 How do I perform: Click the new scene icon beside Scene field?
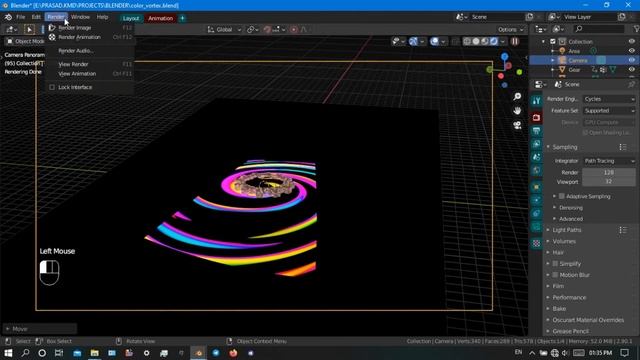[529, 17]
